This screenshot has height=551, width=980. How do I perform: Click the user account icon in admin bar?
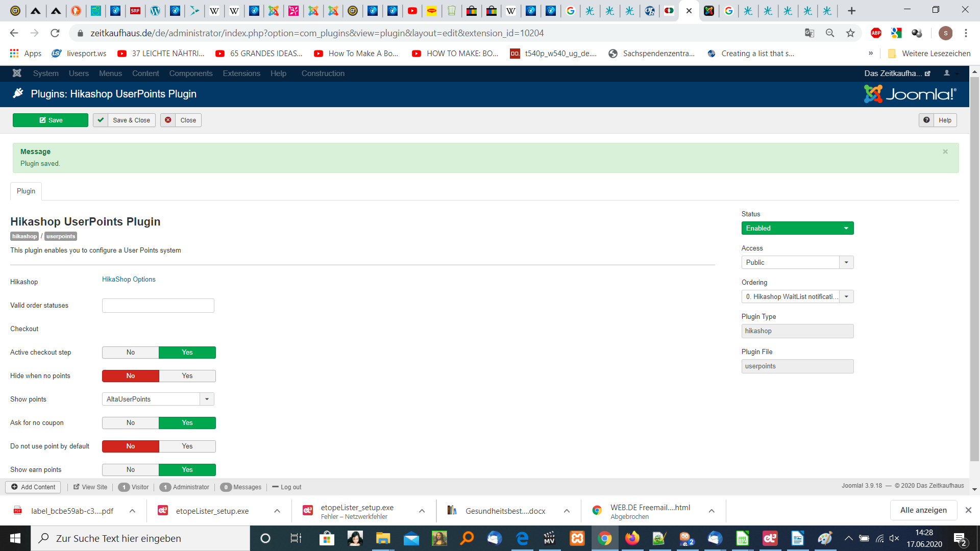[947, 73]
